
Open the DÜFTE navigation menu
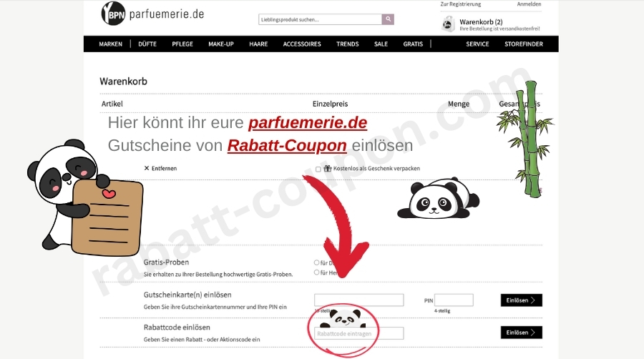point(147,44)
